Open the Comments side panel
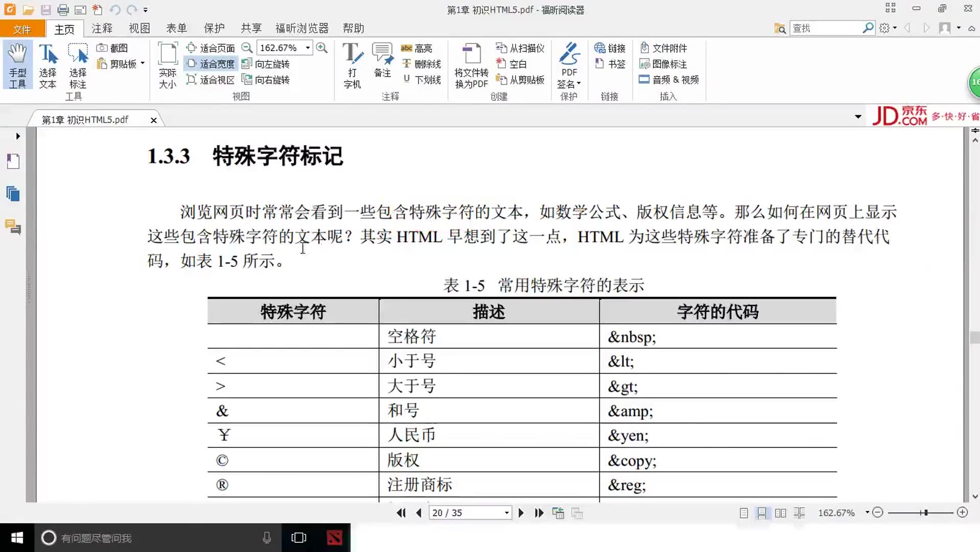The height and width of the screenshot is (552, 980). [x=13, y=227]
